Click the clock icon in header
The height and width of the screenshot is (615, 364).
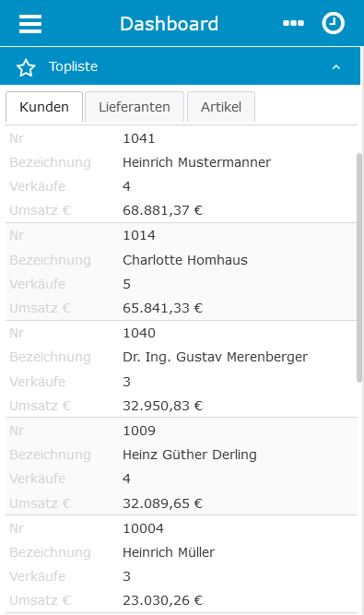[x=333, y=24]
